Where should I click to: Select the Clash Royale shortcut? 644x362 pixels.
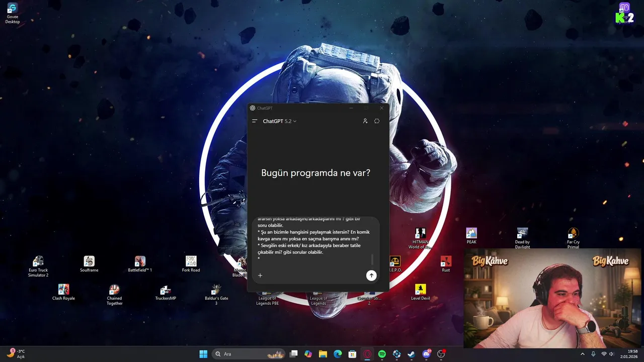click(63, 293)
